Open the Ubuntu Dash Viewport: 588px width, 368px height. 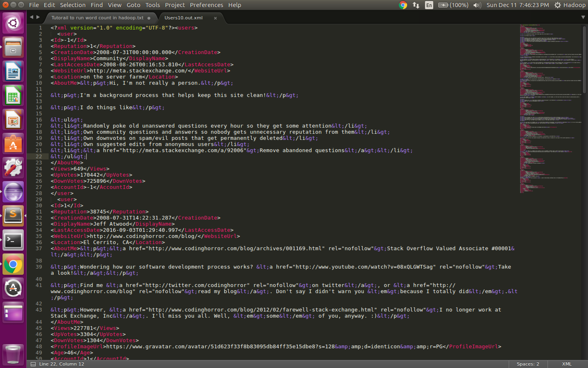coord(13,22)
